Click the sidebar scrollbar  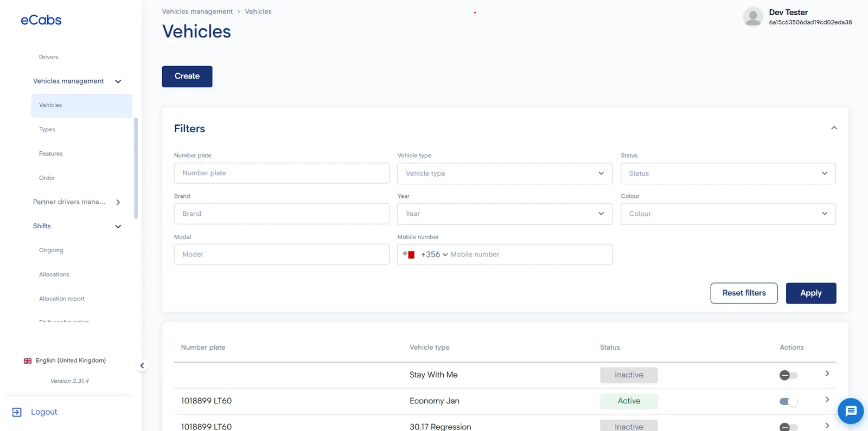pos(136,168)
